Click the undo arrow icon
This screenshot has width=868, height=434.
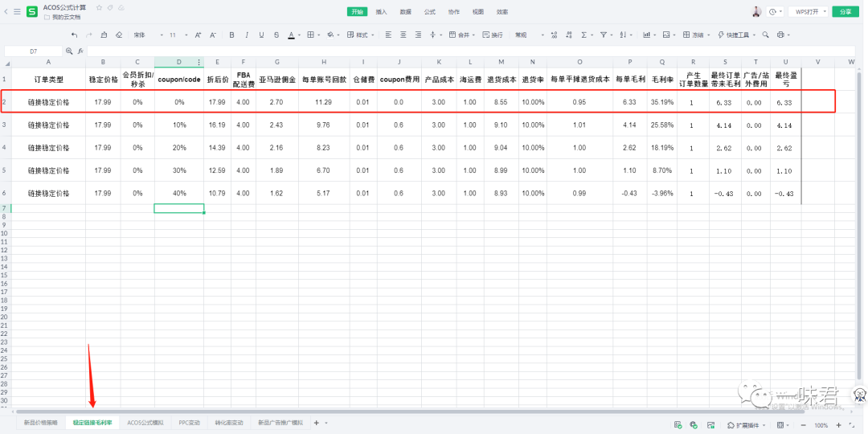tap(75, 35)
